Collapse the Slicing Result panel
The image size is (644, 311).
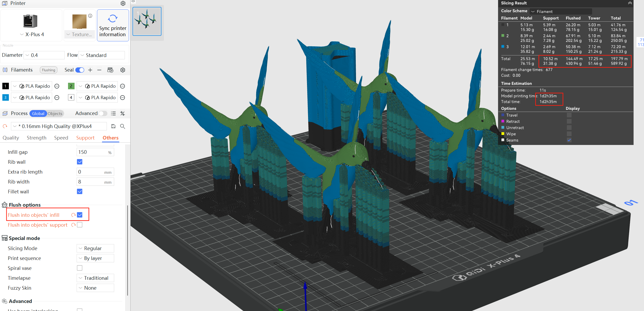pos(630,3)
